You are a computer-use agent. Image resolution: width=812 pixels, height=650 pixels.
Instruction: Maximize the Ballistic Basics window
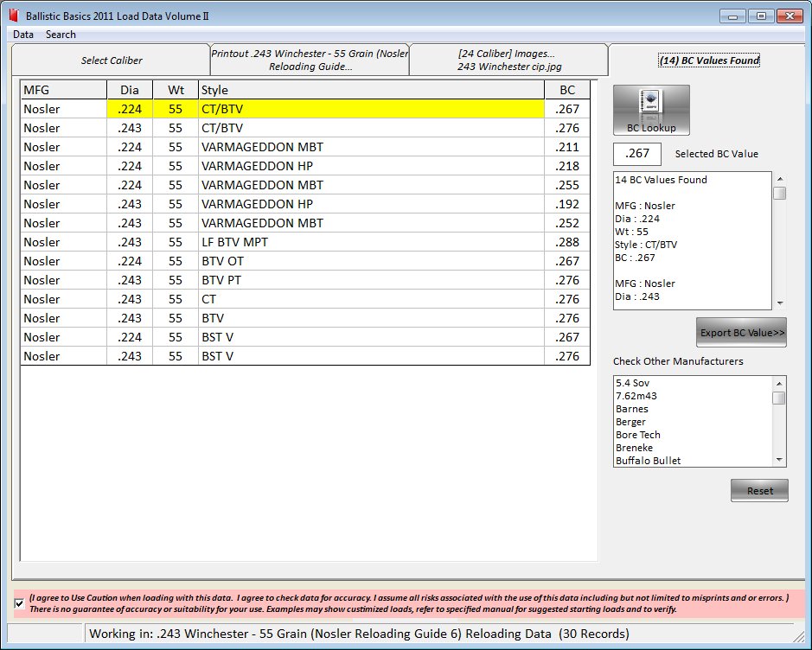pyautogui.click(x=761, y=16)
